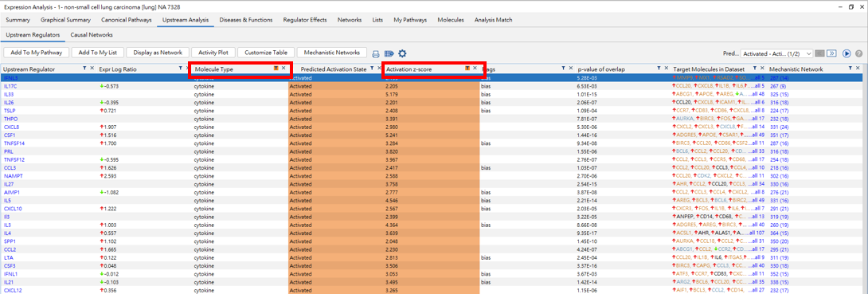Remove the Expr Log Ratio column with its X

pos(188,68)
